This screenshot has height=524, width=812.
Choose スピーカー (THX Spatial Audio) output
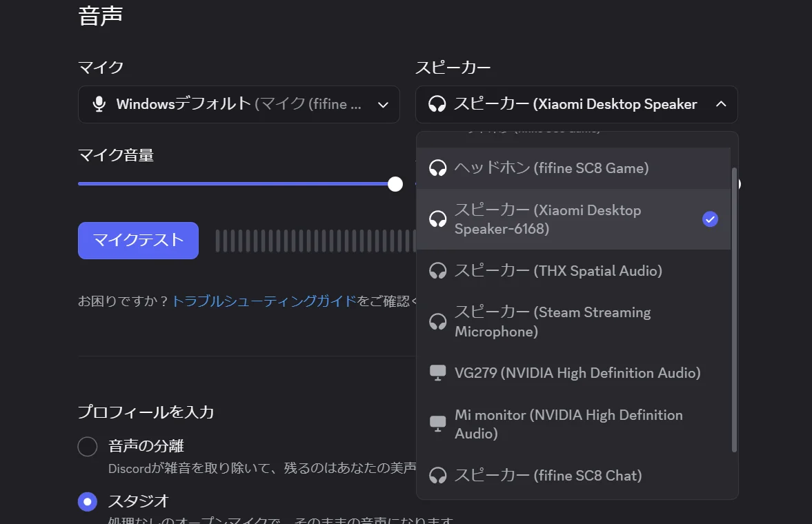573,271
